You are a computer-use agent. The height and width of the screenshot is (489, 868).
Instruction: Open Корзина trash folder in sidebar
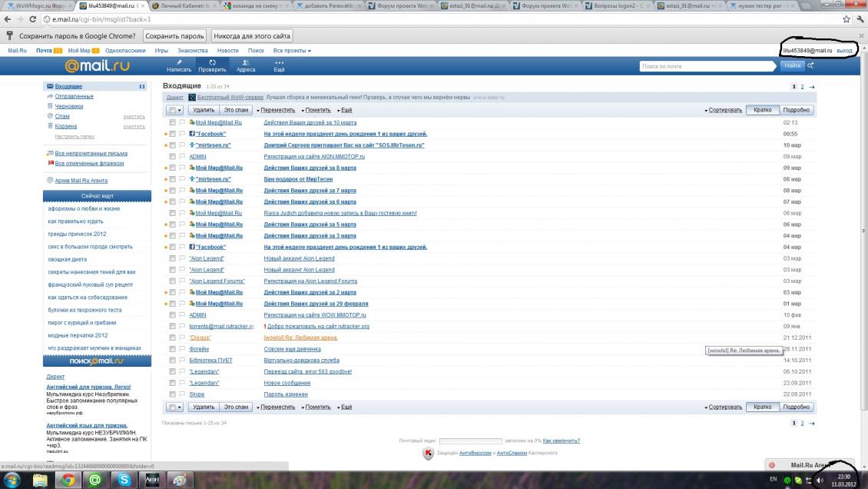pos(65,126)
